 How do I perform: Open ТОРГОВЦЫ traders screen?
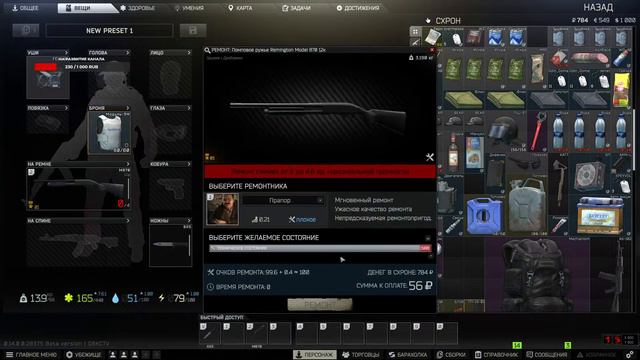[x=360, y=355]
